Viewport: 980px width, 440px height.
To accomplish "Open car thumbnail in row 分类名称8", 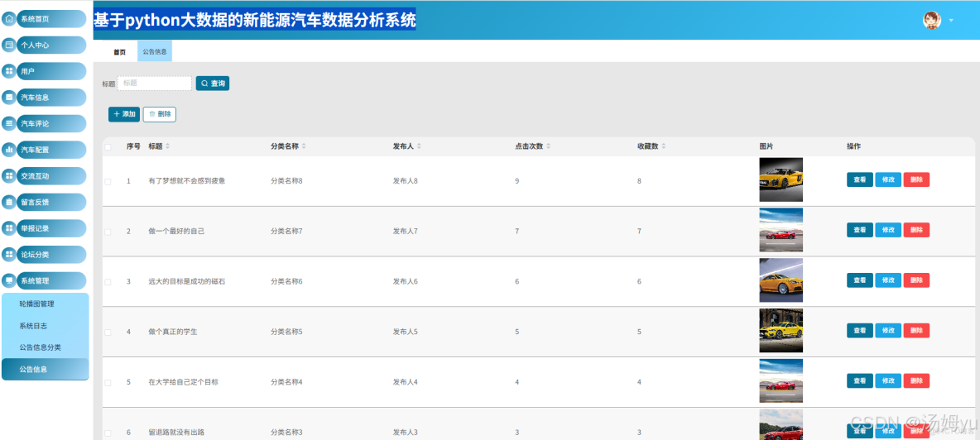I will coord(781,179).
